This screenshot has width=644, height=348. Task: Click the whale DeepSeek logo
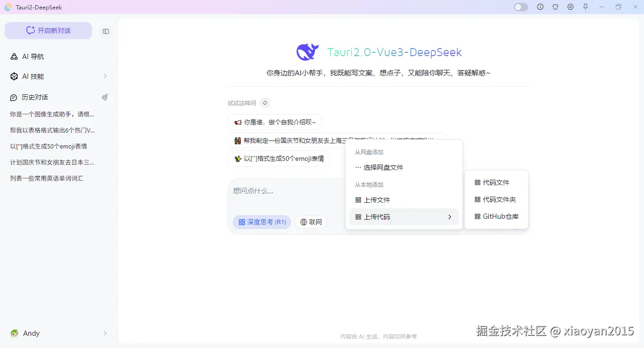pyautogui.click(x=308, y=52)
